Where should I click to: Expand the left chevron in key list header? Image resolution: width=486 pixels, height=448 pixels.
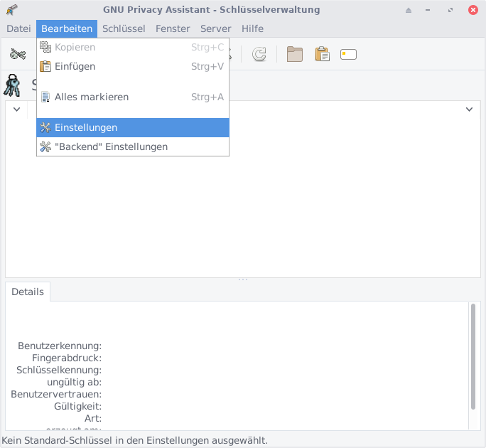[x=16, y=110]
